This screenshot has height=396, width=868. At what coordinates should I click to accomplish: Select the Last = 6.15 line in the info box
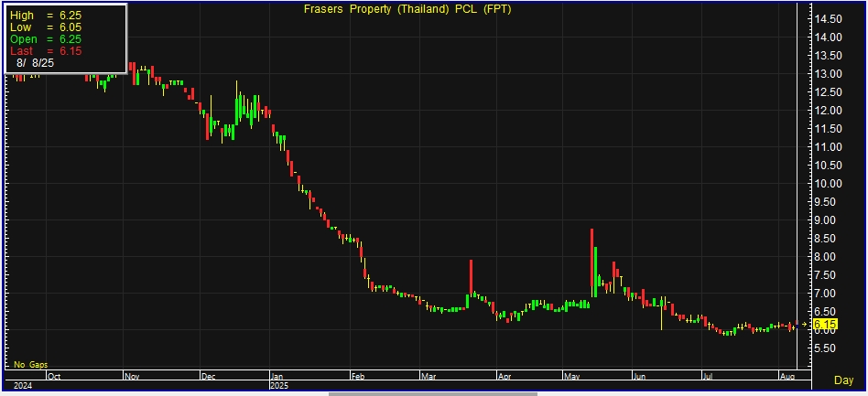46,51
